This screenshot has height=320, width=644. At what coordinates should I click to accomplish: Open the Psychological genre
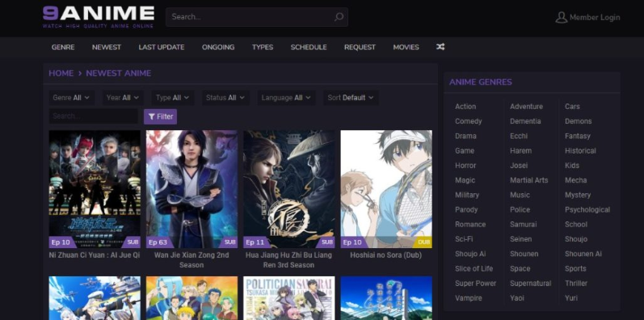tap(587, 210)
